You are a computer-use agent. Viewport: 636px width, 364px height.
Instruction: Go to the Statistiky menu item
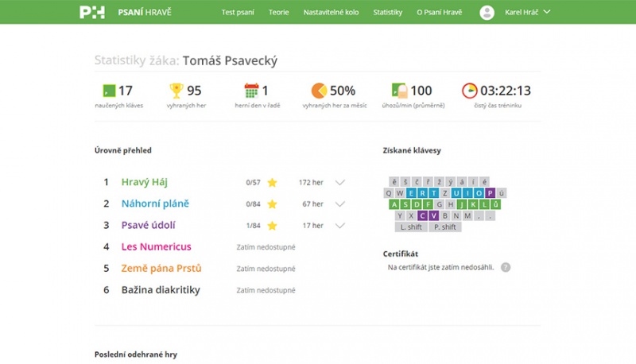388,12
